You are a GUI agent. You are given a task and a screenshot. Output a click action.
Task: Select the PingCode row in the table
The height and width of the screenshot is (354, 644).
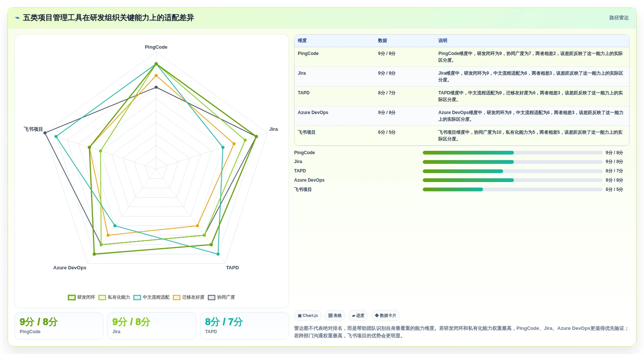[x=462, y=57]
